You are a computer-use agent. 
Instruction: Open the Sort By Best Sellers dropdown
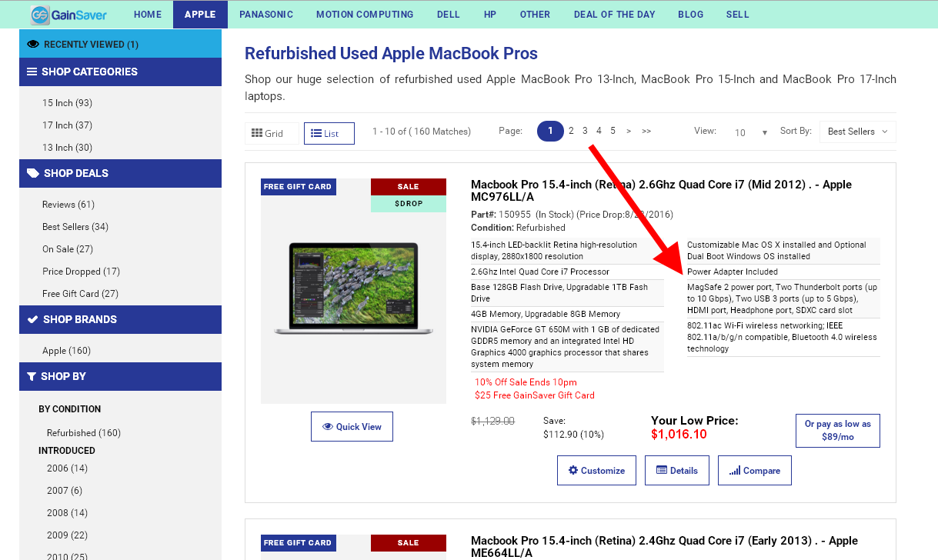(858, 132)
